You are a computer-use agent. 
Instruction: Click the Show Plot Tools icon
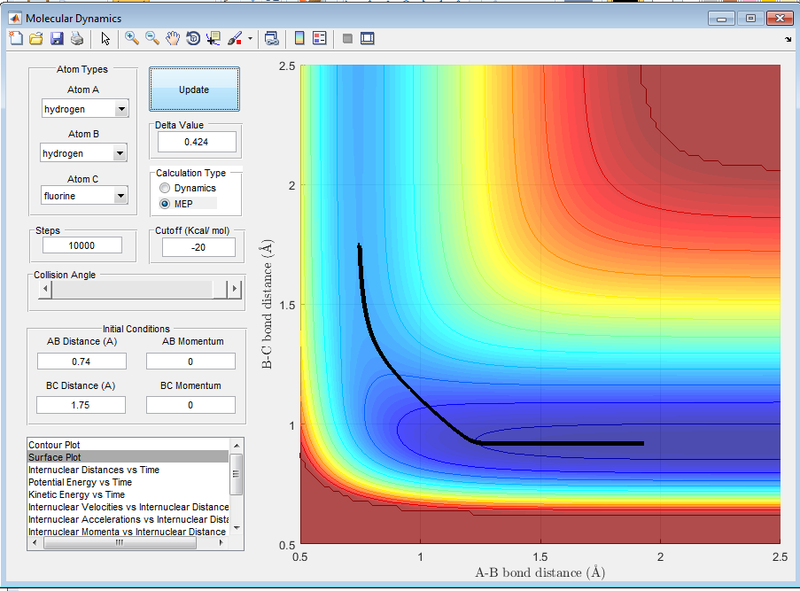[x=367, y=38]
